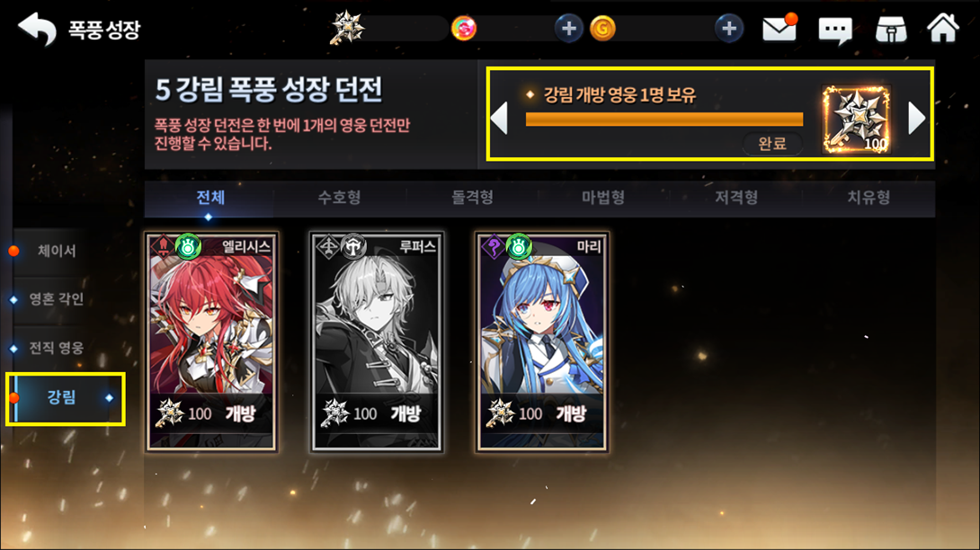Click the back arrow next to 폭풍 성장
This screenshot has width=980, height=550.
(x=38, y=30)
